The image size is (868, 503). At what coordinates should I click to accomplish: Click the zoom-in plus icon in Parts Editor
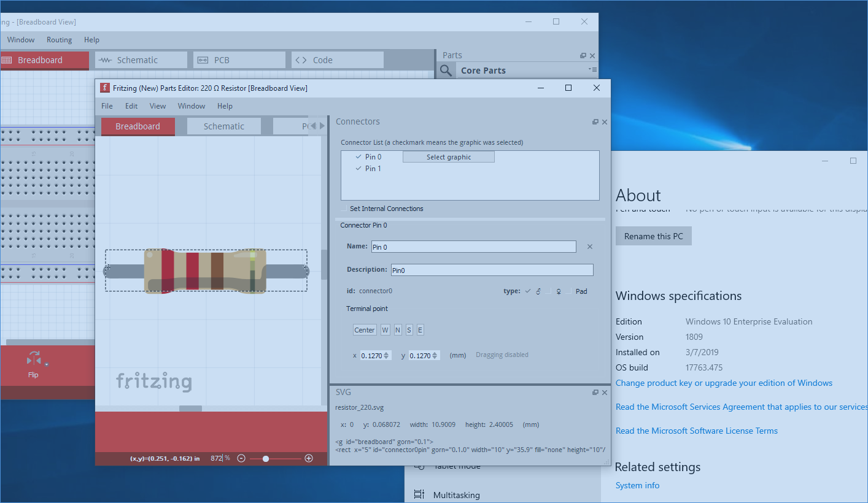coord(308,458)
